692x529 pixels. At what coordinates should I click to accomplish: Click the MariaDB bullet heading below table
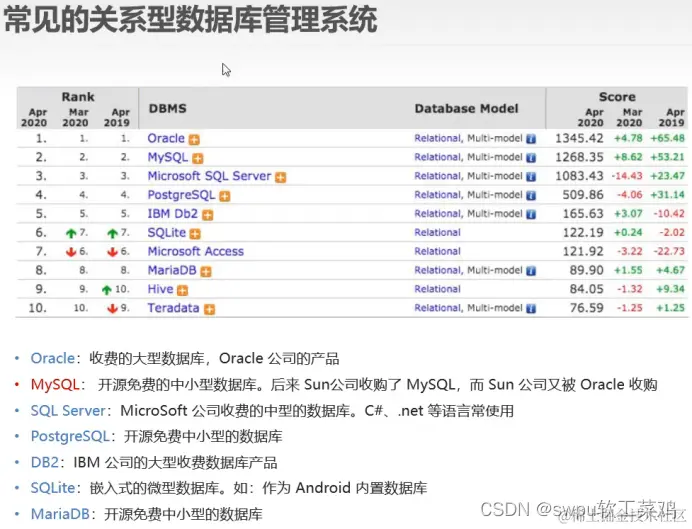tap(60, 514)
